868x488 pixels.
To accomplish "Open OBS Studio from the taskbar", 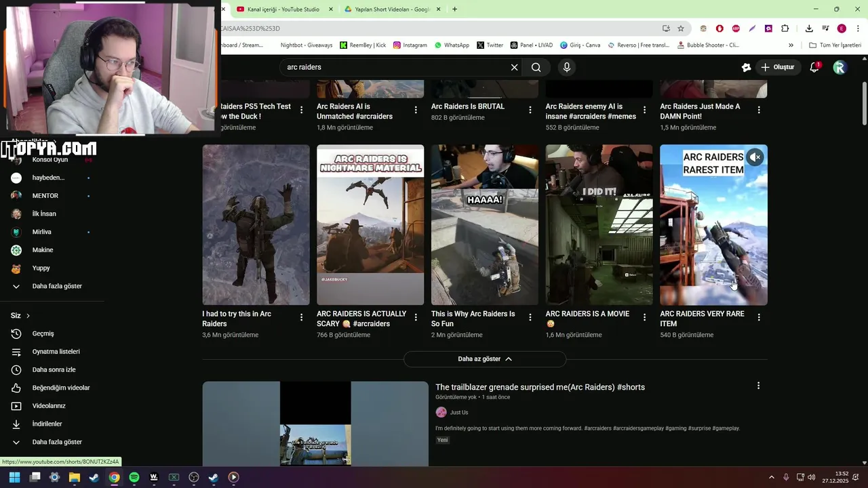I will 194,477.
